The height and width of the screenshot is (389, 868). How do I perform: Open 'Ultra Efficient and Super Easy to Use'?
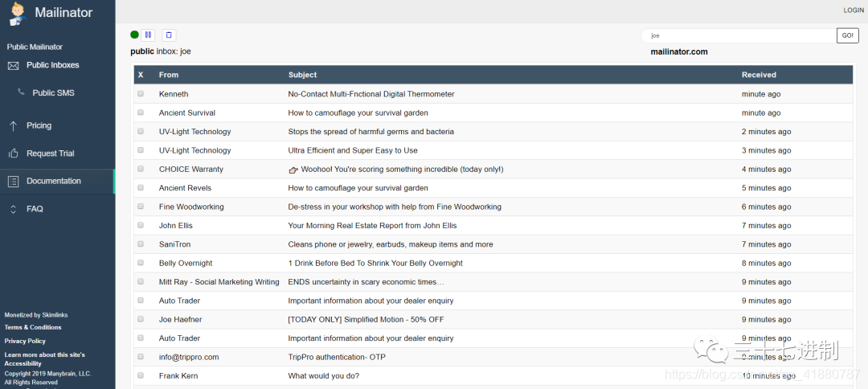[353, 150]
